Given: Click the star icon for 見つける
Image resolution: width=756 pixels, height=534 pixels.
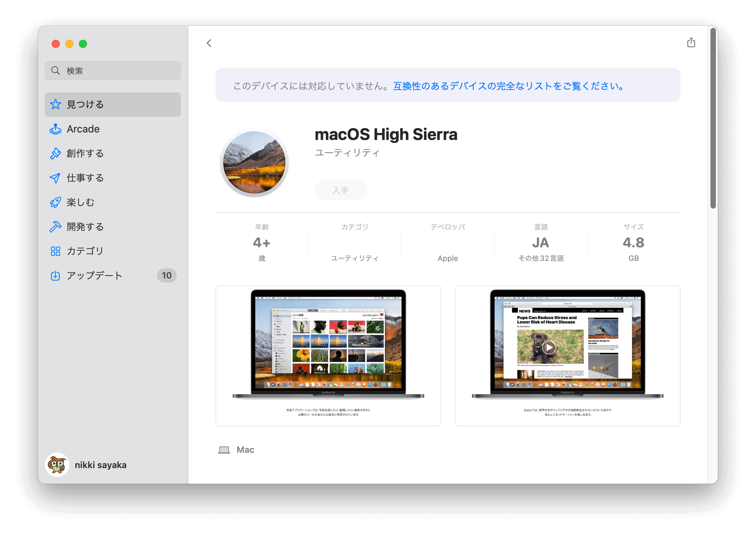Looking at the screenshot, I should pyautogui.click(x=55, y=104).
